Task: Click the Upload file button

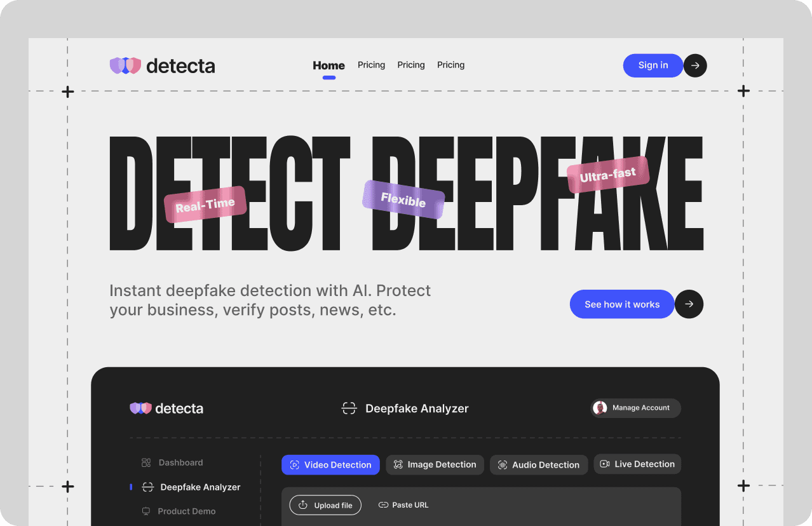Action: pyautogui.click(x=325, y=505)
